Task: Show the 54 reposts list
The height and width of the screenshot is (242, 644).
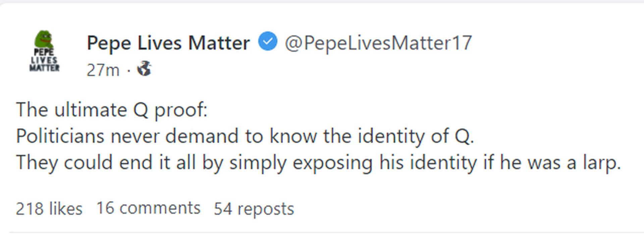Action: click(254, 208)
